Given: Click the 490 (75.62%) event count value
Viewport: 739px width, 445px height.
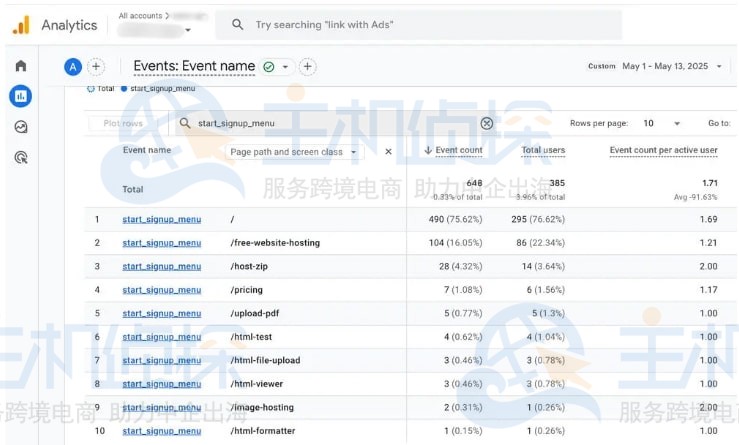Looking at the screenshot, I should (x=455, y=220).
